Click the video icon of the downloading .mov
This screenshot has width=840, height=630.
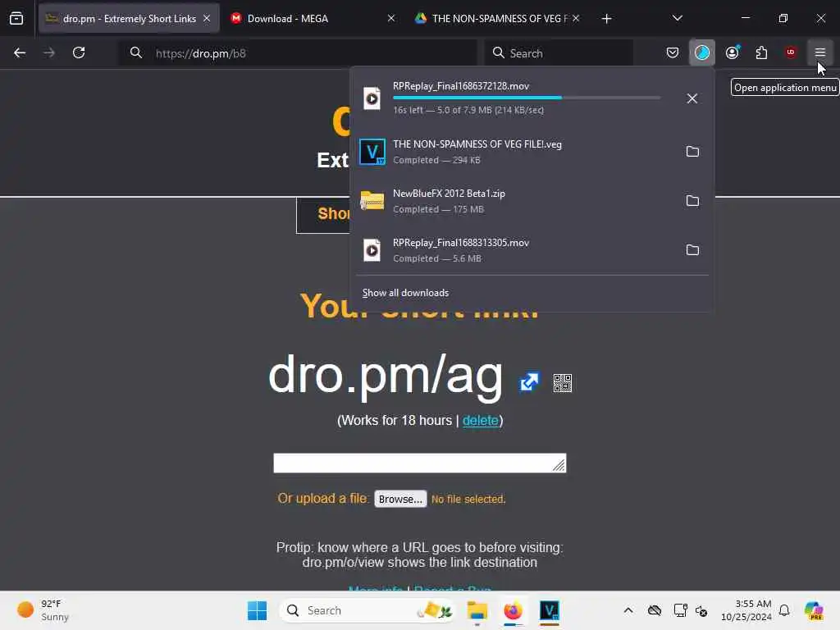tap(372, 98)
